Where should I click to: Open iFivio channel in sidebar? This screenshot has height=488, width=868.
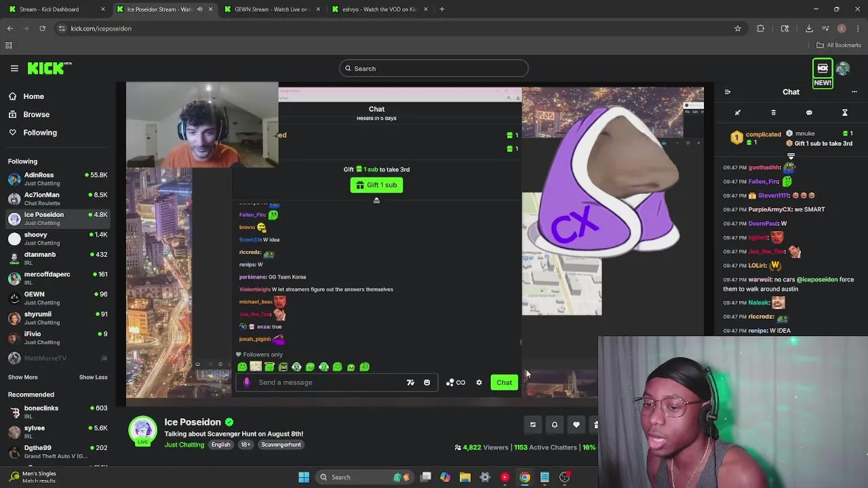[58, 338]
